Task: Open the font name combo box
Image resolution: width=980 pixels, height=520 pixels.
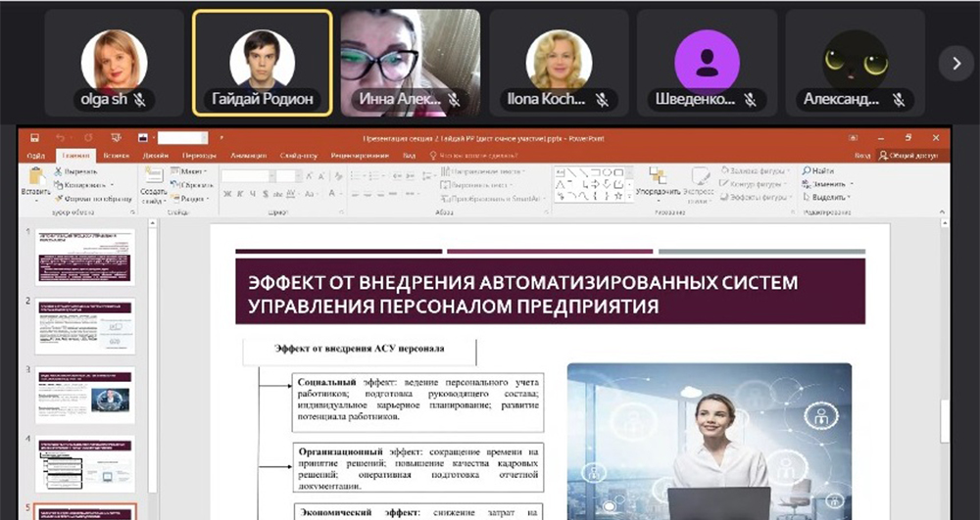Action: tap(248, 176)
